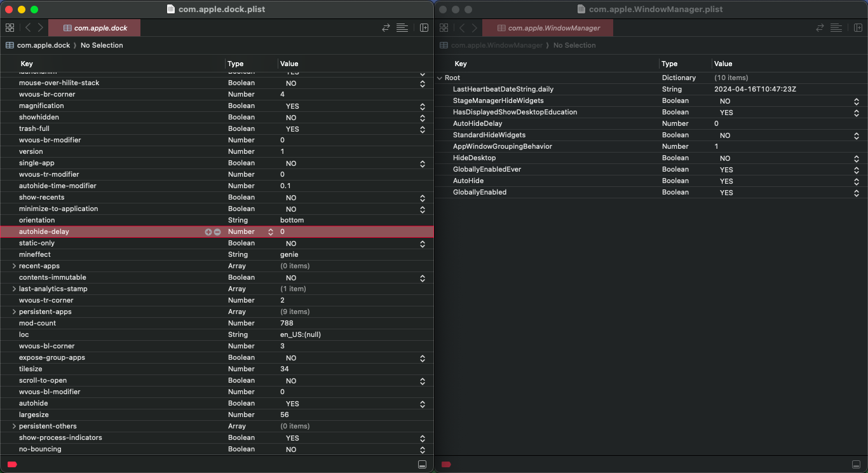This screenshot has width=868, height=473.
Task: Select the largesize value 56
Action: (285, 415)
